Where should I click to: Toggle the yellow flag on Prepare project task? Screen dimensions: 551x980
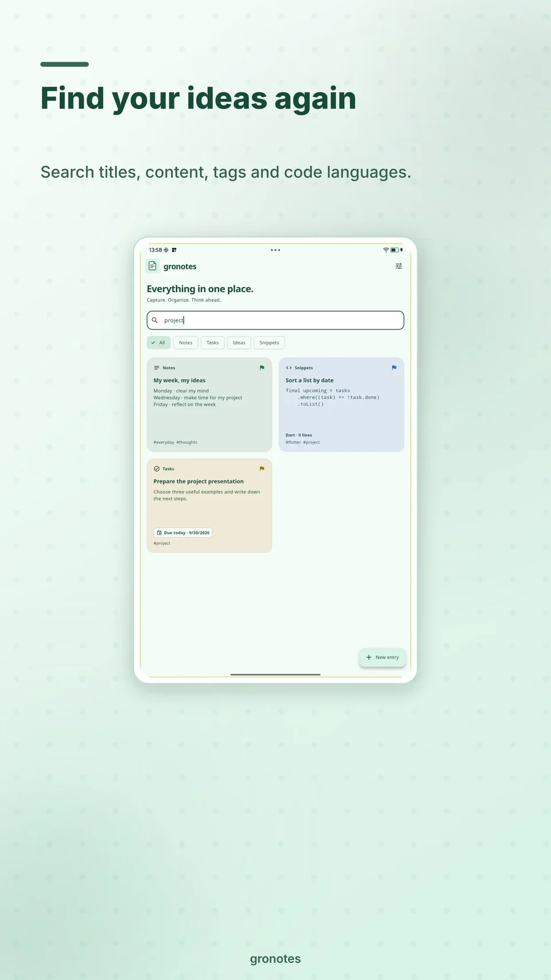tap(262, 468)
